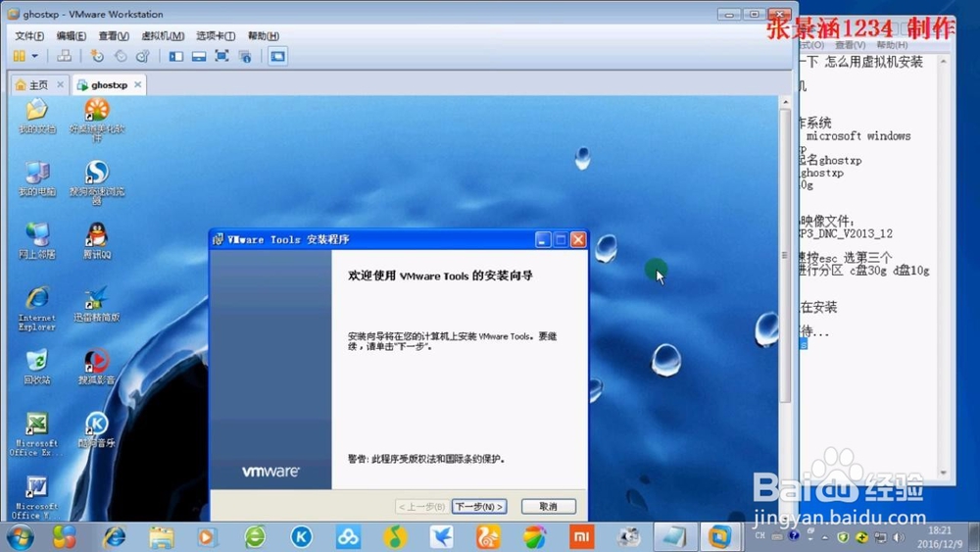Open the Microsoft Office Word desktop icon
Screen dimensions: 980x552
click(37, 497)
